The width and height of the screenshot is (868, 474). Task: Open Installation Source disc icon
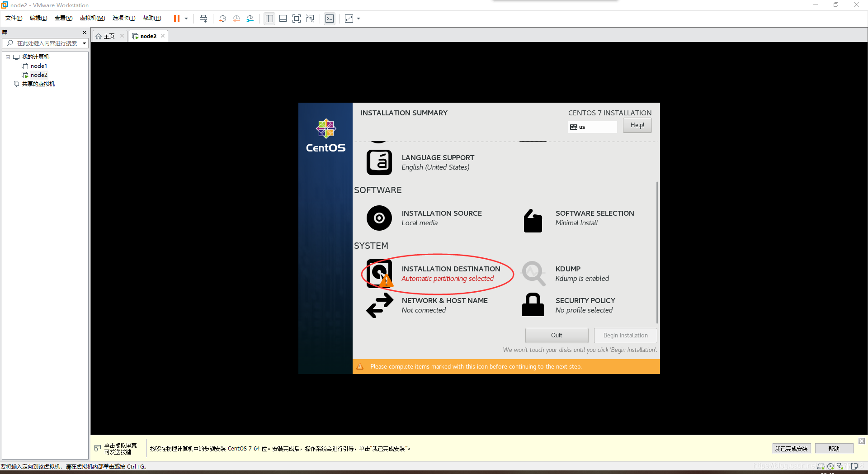point(379,218)
